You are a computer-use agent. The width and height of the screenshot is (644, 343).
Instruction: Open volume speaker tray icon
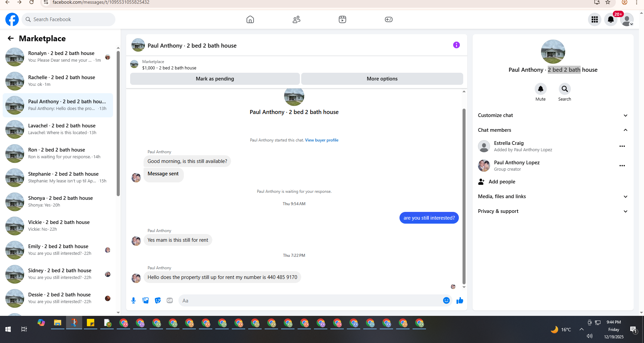point(589,336)
